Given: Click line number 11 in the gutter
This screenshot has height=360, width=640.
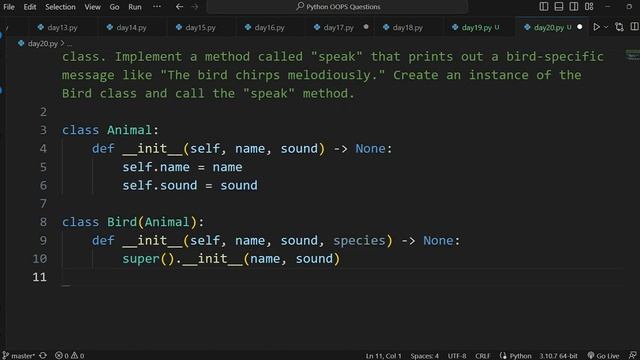Looking at the screenshot, I should click(40, 277).
